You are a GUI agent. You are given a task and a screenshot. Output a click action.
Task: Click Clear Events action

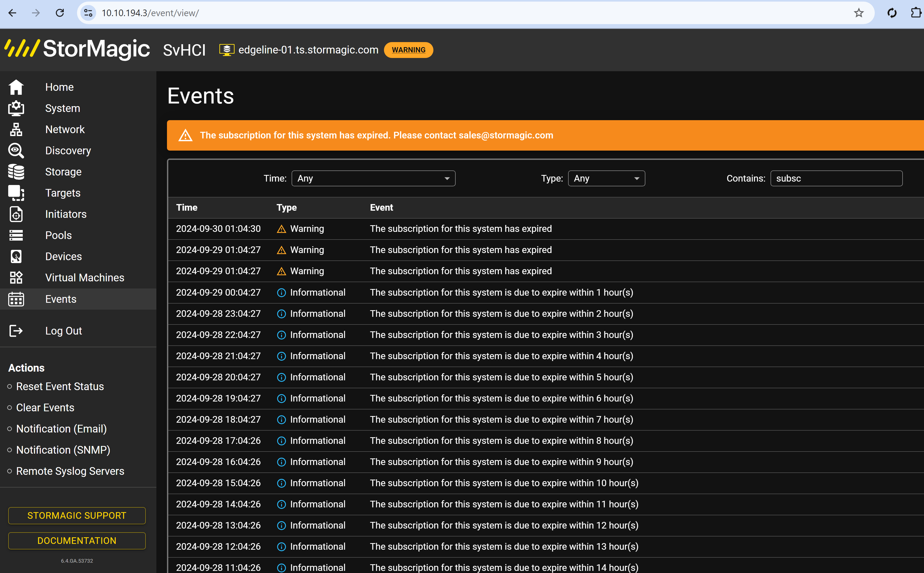click(45, 408)
